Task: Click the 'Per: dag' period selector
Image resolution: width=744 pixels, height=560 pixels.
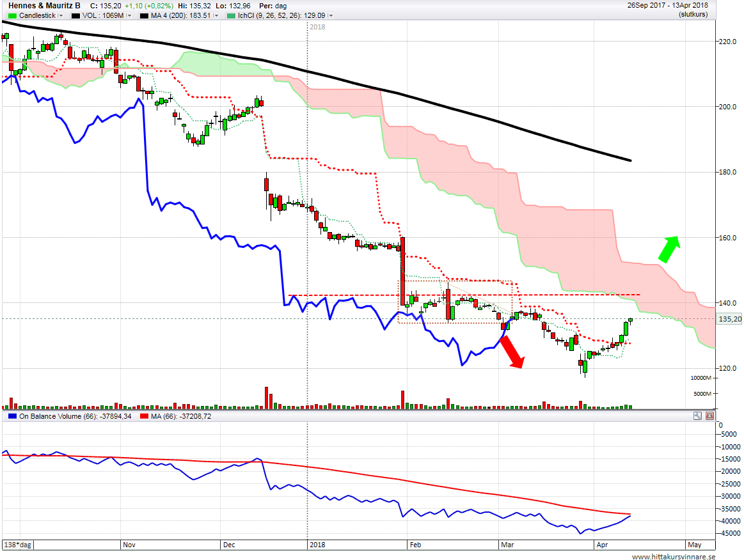Action: (273, 6)
